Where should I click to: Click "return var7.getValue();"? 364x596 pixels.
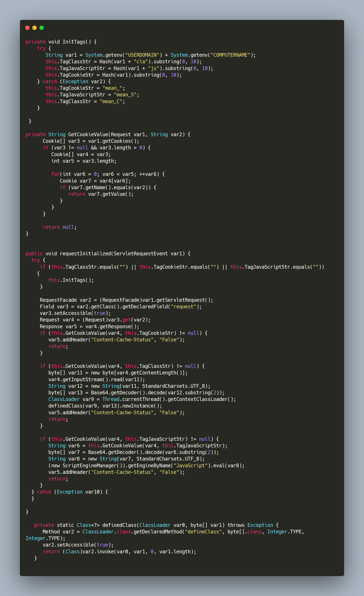(101, 194)
